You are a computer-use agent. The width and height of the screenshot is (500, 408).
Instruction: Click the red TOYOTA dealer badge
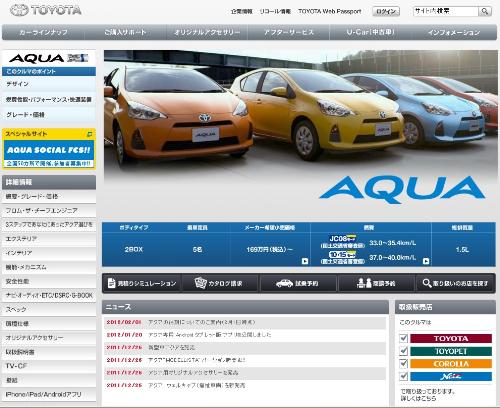451,339
